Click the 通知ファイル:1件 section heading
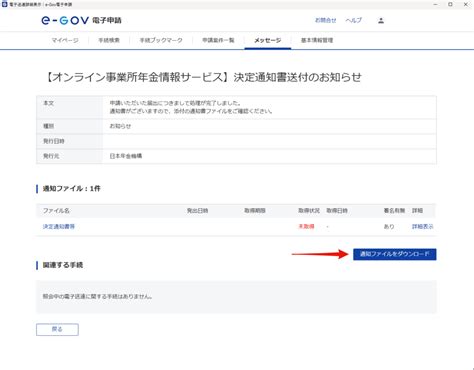The height and width of the screenshot is (370, 474). [71, 189]
